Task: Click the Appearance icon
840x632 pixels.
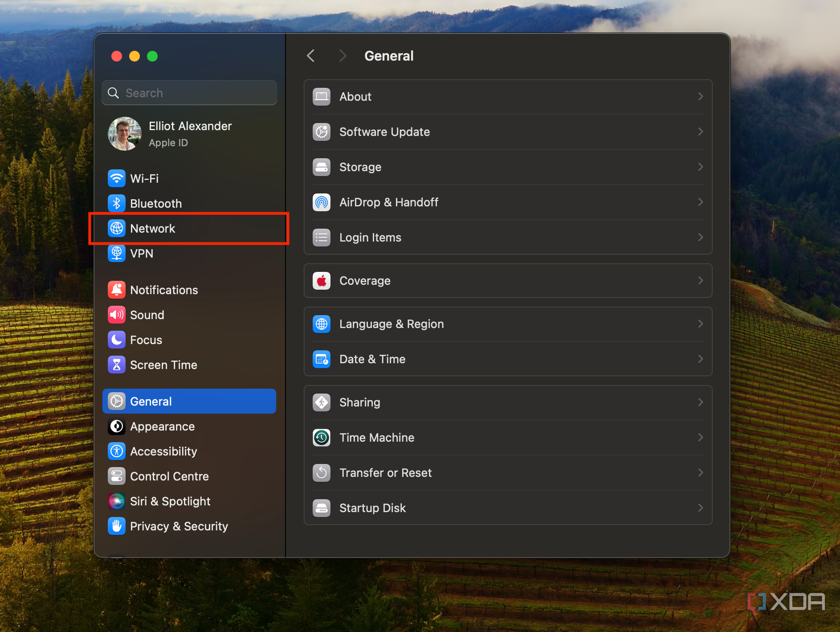Action: tap(117, 427)
